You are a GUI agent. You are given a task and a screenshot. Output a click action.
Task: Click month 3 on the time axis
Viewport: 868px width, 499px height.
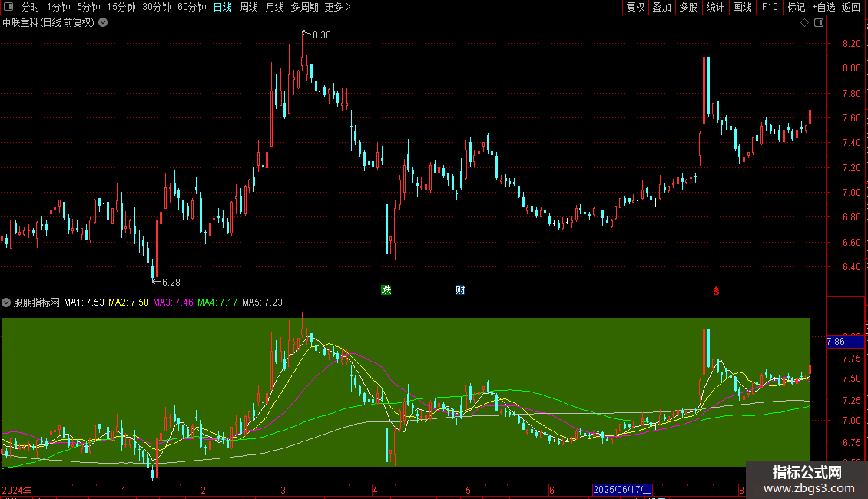(283, 490)
